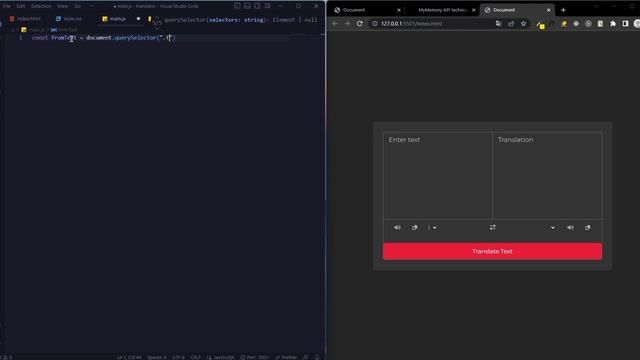Viewport: 640px width, 360px height.
Task: Open the browser side panel icon
Action: tap(625, 24)
